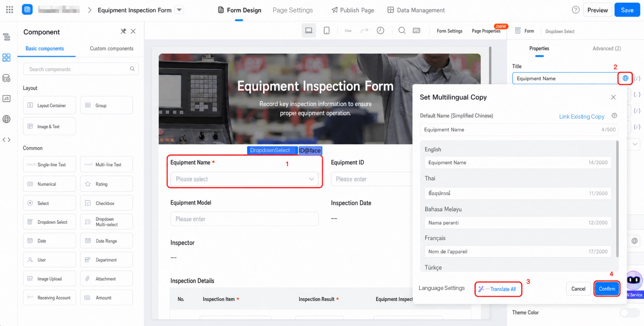Expand the chevron dropdown in properties panel
The width and height of the screenshot is (644, 326).
[x=635, y=144]
